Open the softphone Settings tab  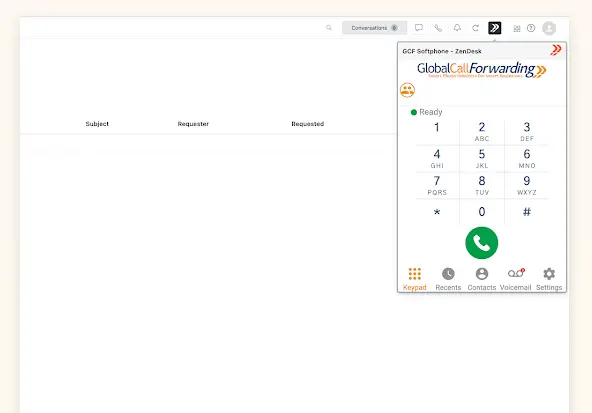(549, 279)
